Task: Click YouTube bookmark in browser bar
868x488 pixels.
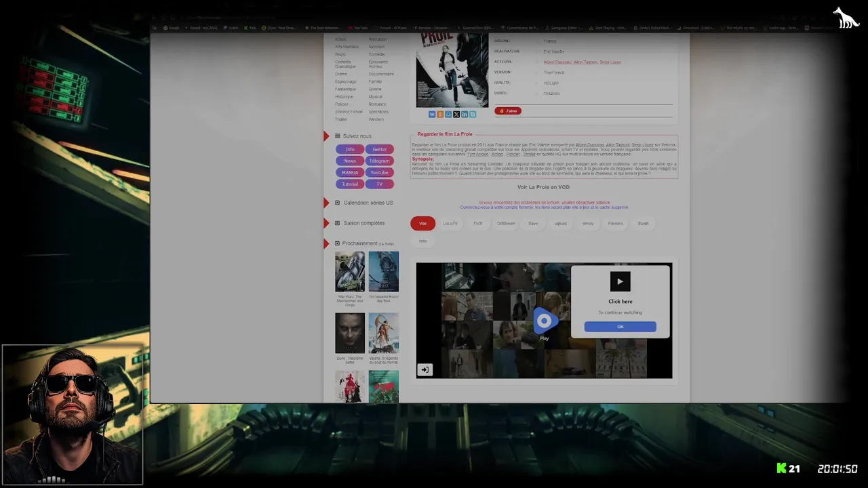Action: point(357,28)
